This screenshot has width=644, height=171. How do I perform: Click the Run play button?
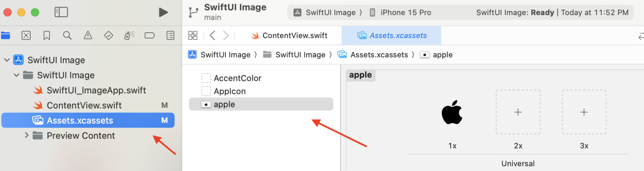[164, 13]
